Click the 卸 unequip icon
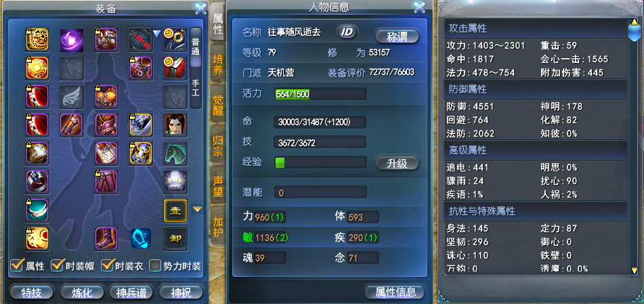This screenshot has width=644, height=304. 175,239
